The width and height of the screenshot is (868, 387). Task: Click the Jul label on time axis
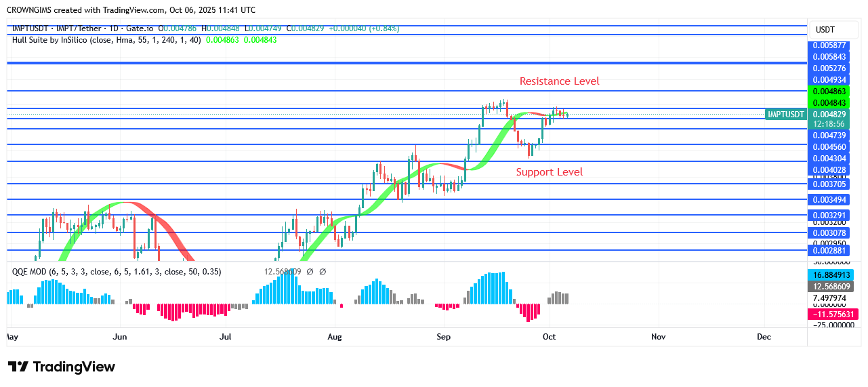[226, 336]
